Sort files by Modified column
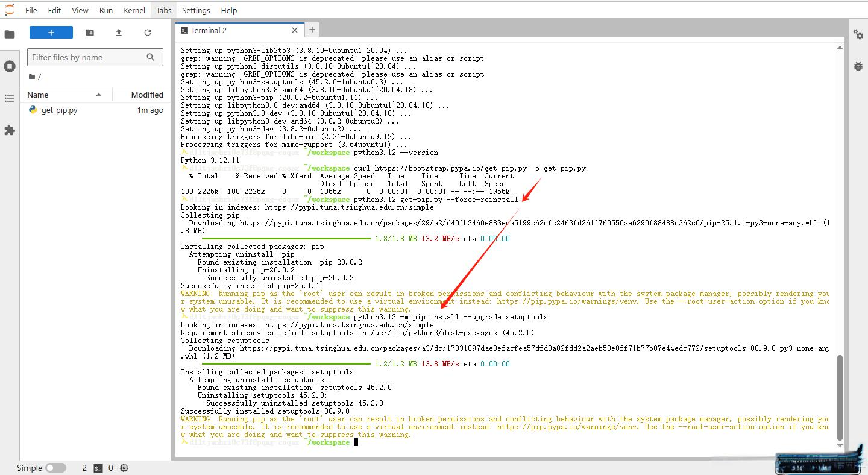 (147, 95)
